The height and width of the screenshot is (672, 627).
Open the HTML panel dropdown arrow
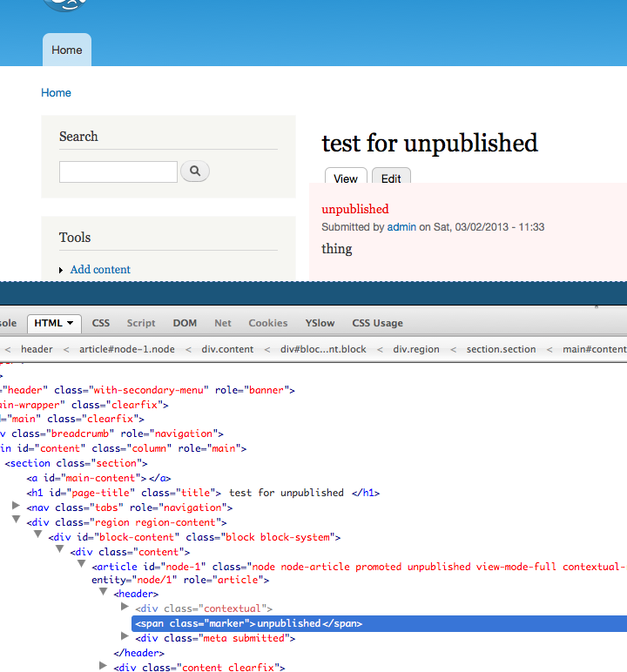click(70, 323)
